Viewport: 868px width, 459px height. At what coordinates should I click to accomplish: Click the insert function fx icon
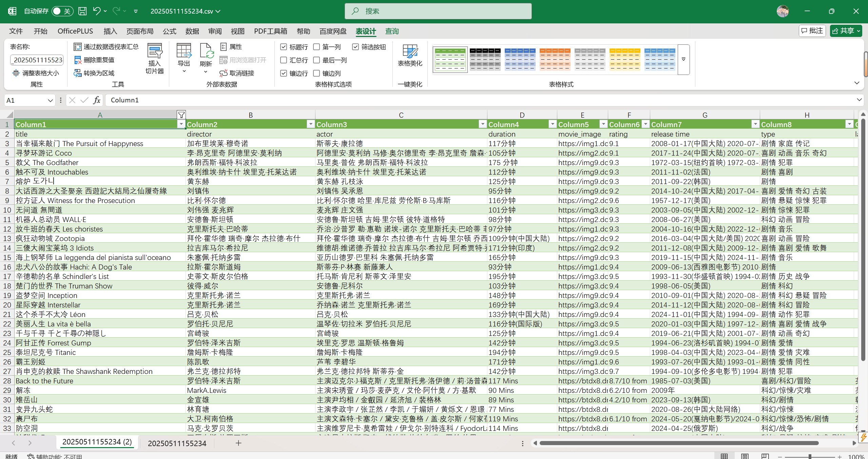click(97, 100)
